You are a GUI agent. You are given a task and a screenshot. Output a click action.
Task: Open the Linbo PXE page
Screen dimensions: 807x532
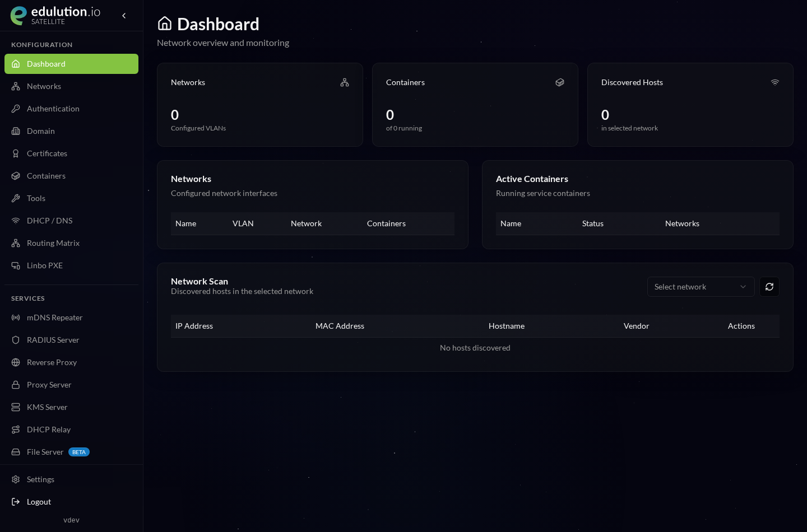71,265
